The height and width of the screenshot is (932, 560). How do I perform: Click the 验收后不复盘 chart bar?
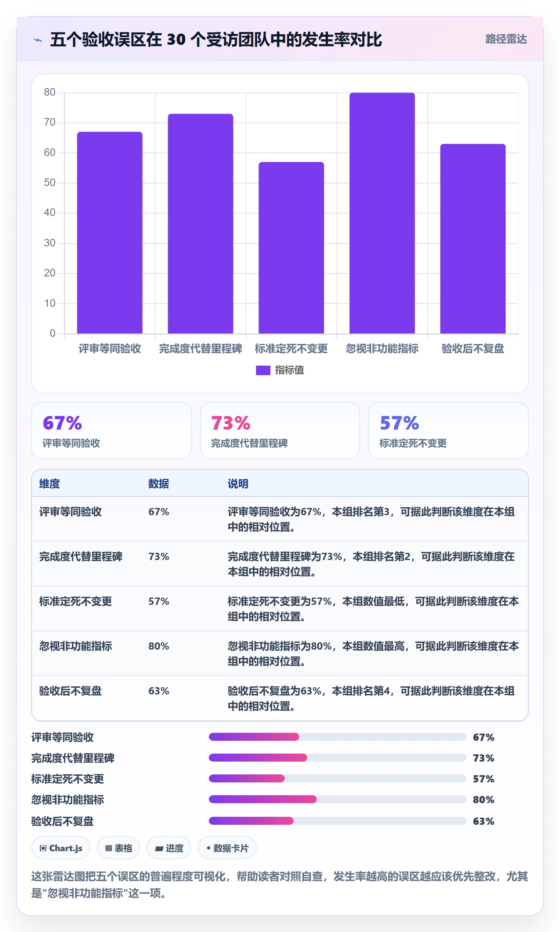pos(473,239)
